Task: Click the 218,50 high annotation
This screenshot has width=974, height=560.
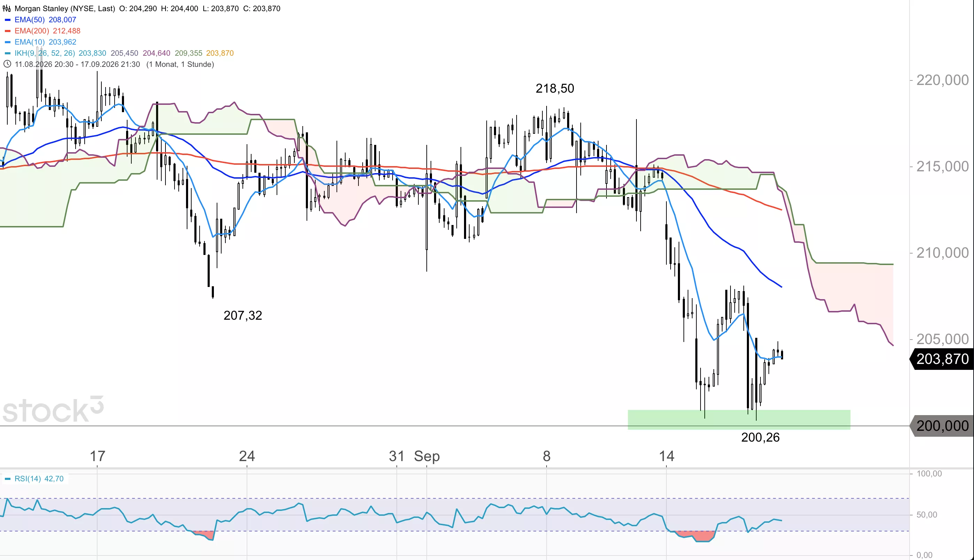Action: tap(555, 88)
